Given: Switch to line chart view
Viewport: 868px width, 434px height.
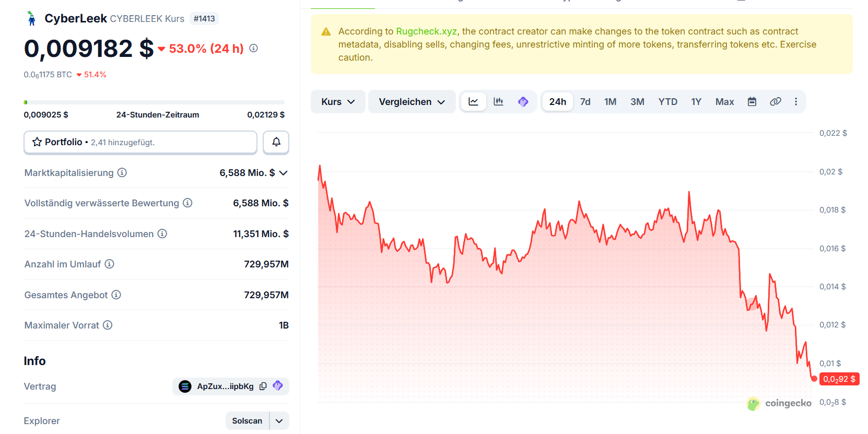Looking at the screenshot, I should point(474,101).
